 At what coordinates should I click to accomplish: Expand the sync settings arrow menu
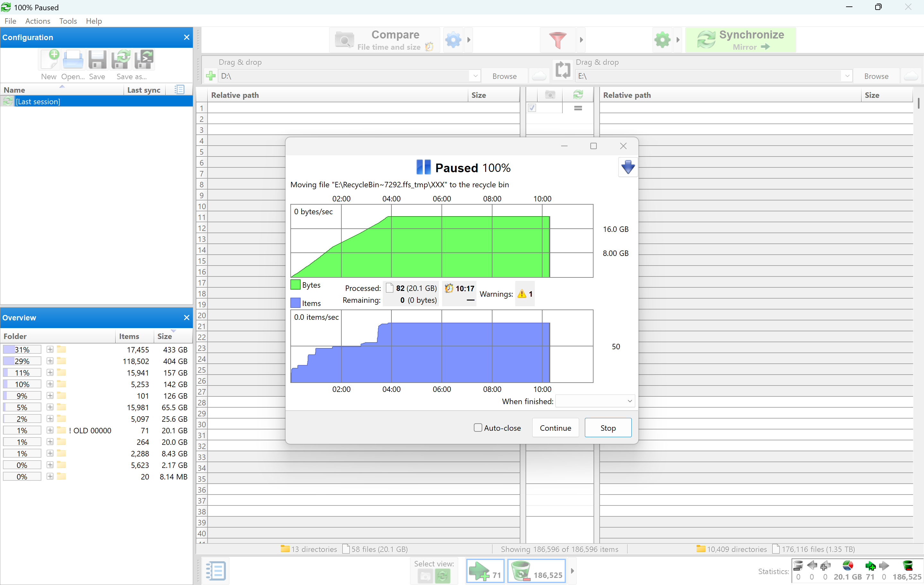[678, 40]
